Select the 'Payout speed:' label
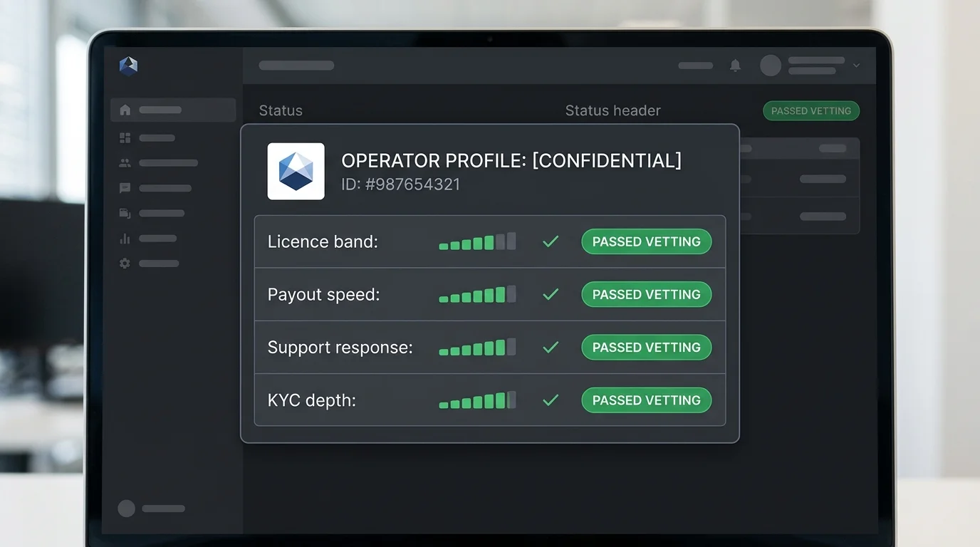 [323, 294]
